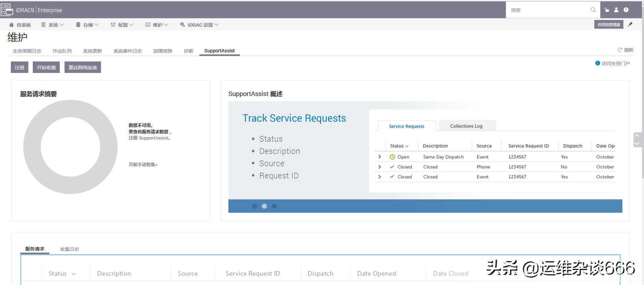Image resolution: width=644 pixels, height=285 pixels.
Task: Expand the iDRAC 设置 menu
Action: pos(199,25)
